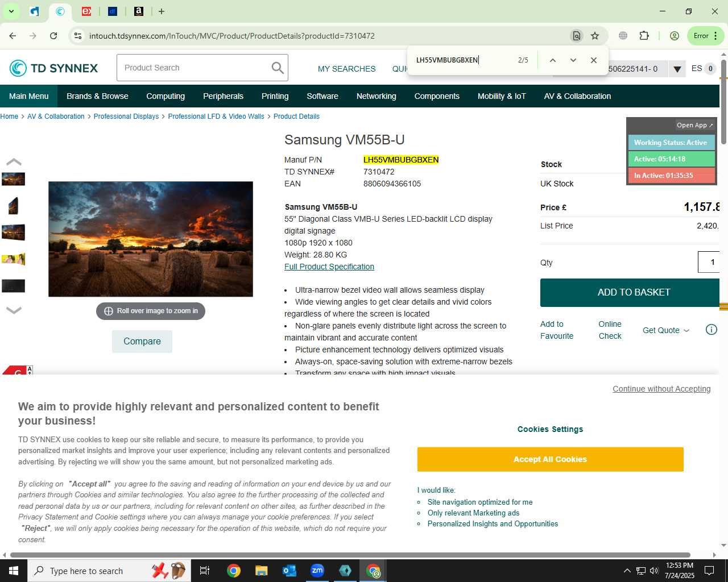The height and width of the screenshot is (582, 728).
Task: Open MY SEARCHES link
Action: click(347, 69)
